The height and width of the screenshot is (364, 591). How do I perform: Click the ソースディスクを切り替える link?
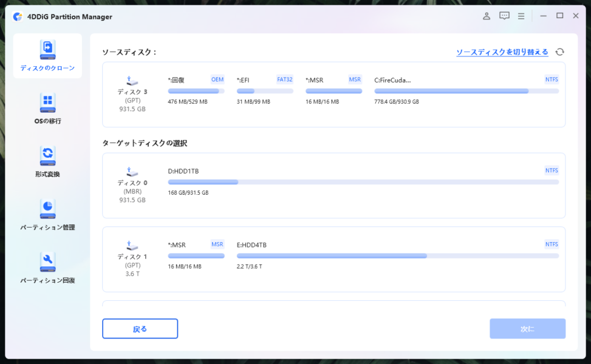(x=502, y=52)
